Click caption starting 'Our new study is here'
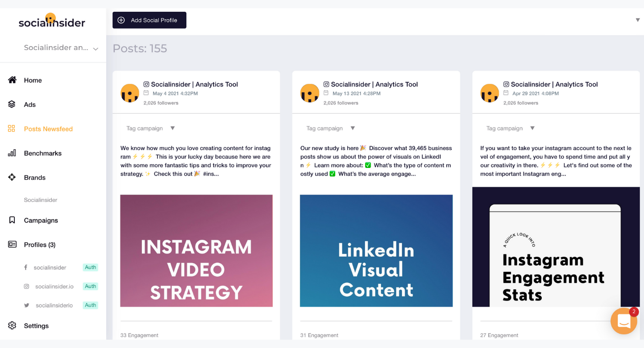The image size is (644, 348). [376, 161]
